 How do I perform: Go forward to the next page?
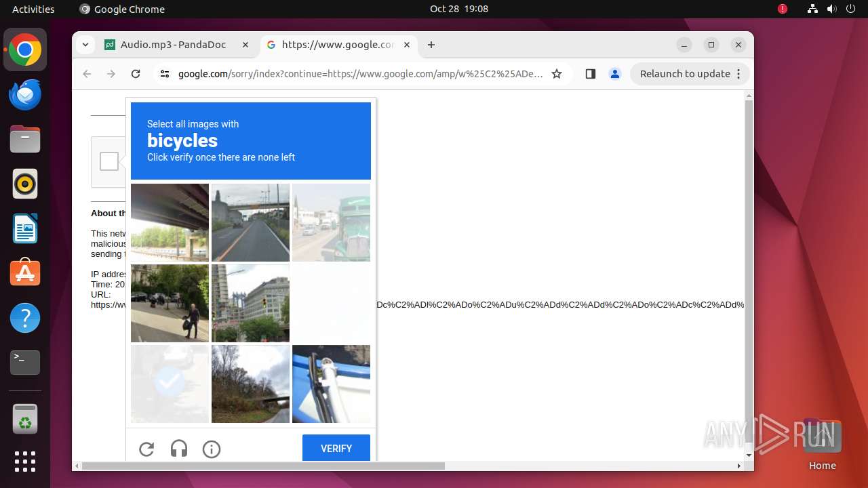[x=111, y=74]
